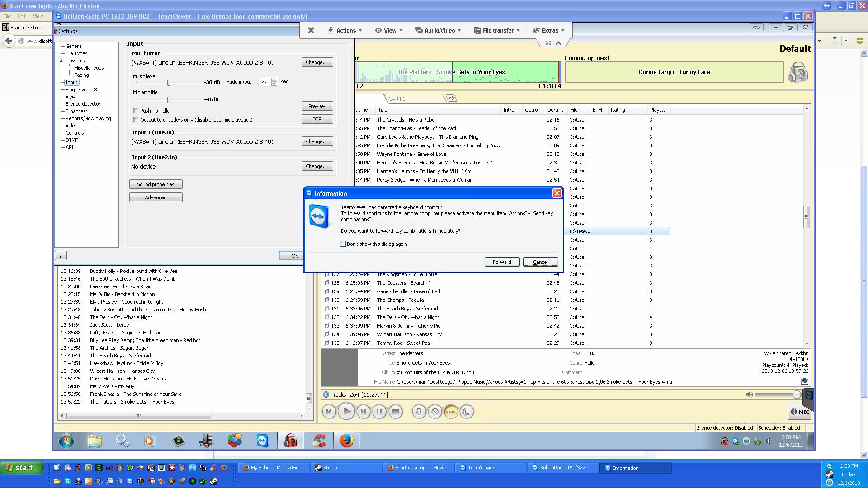
Task: Click the BPM column header
Action: click(599, 110)
